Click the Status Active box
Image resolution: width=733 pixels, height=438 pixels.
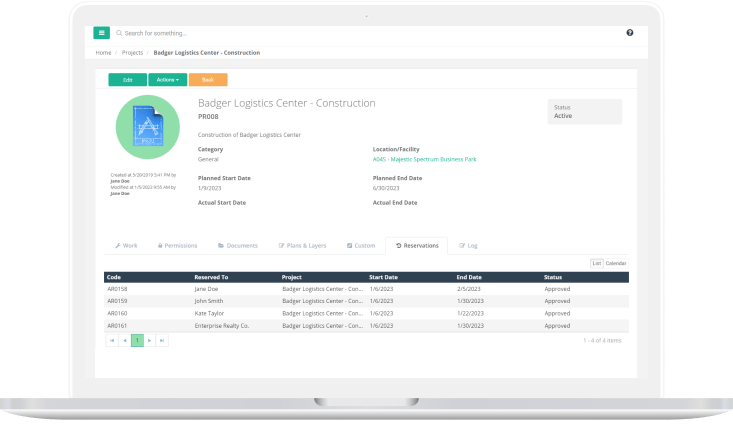(585, 112)
